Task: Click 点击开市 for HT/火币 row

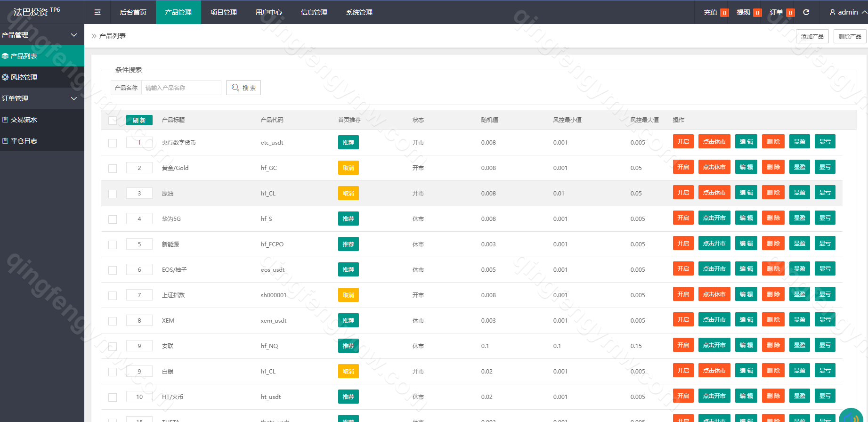Action: tap(714, 396)
